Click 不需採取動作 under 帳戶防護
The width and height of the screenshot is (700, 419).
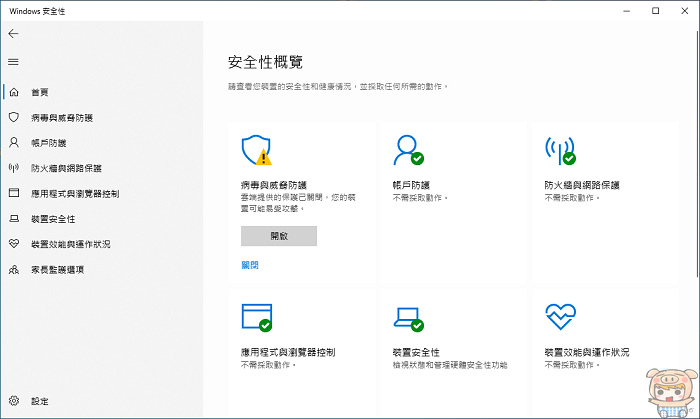point(420,198)
